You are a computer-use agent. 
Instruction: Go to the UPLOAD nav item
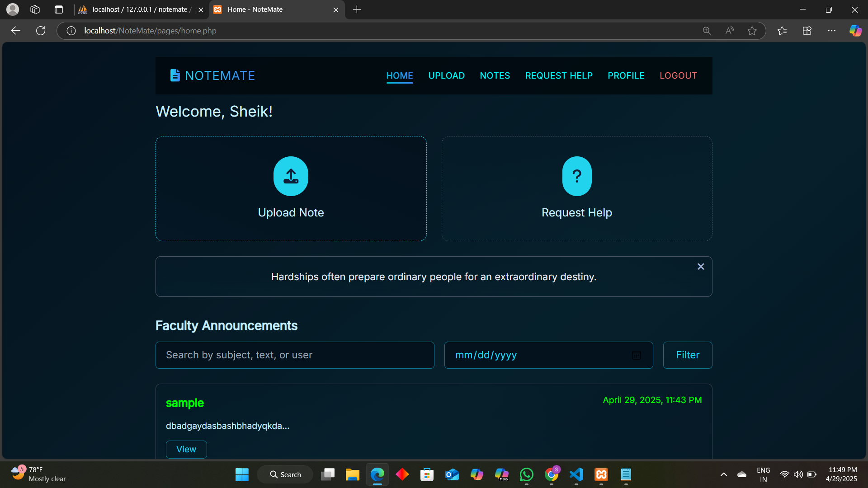click(446, 75)
